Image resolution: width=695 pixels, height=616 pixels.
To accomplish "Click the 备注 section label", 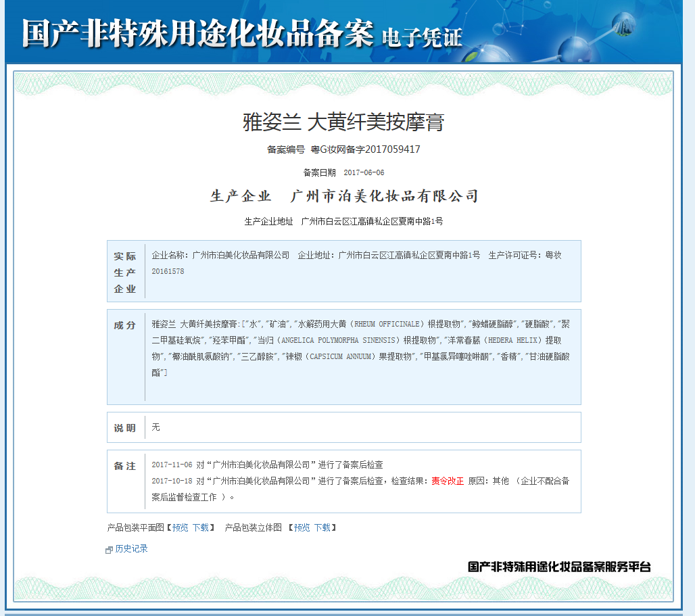I will tap(124, 466).
